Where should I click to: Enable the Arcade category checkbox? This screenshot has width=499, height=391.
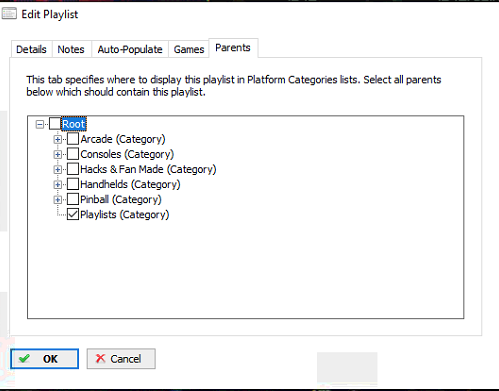pos(73,139)
